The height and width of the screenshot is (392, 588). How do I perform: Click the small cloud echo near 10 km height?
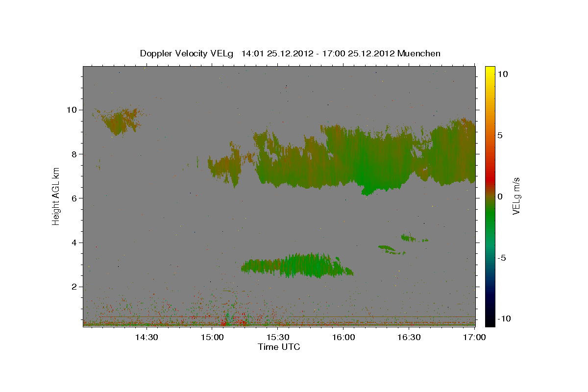118,121
